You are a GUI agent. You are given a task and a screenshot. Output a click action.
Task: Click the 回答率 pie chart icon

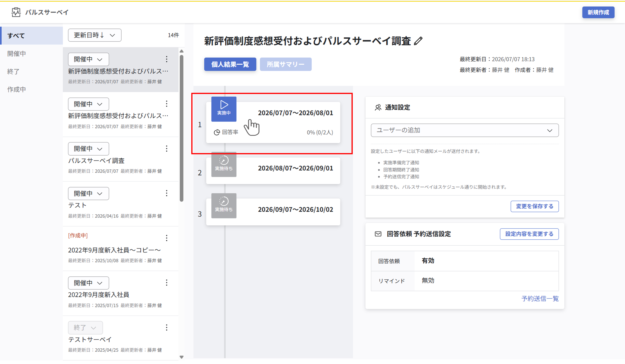pyautogui.click(x=217, y=132)
